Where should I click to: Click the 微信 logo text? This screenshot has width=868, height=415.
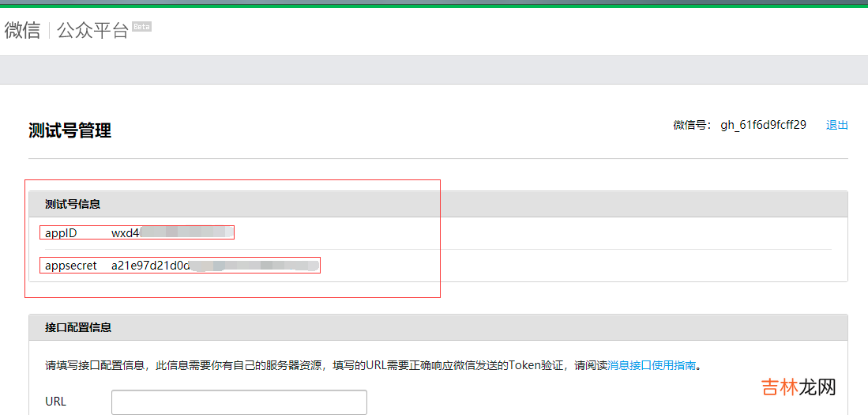[x=22, y=30]
